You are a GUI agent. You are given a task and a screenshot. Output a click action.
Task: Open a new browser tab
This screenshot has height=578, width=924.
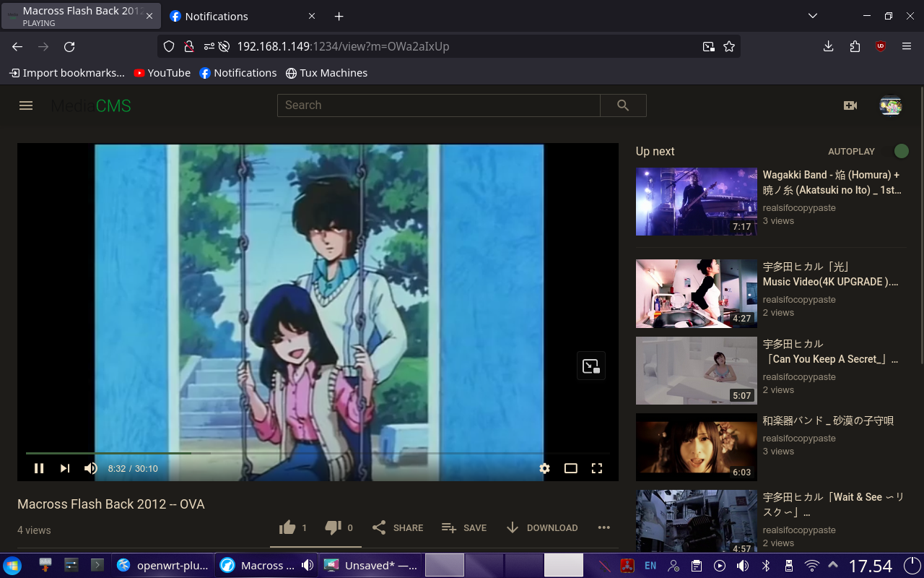pos(339,16)
